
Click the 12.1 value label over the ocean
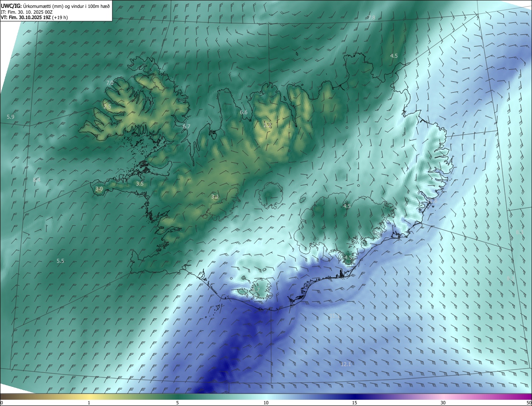click(345, 364)
